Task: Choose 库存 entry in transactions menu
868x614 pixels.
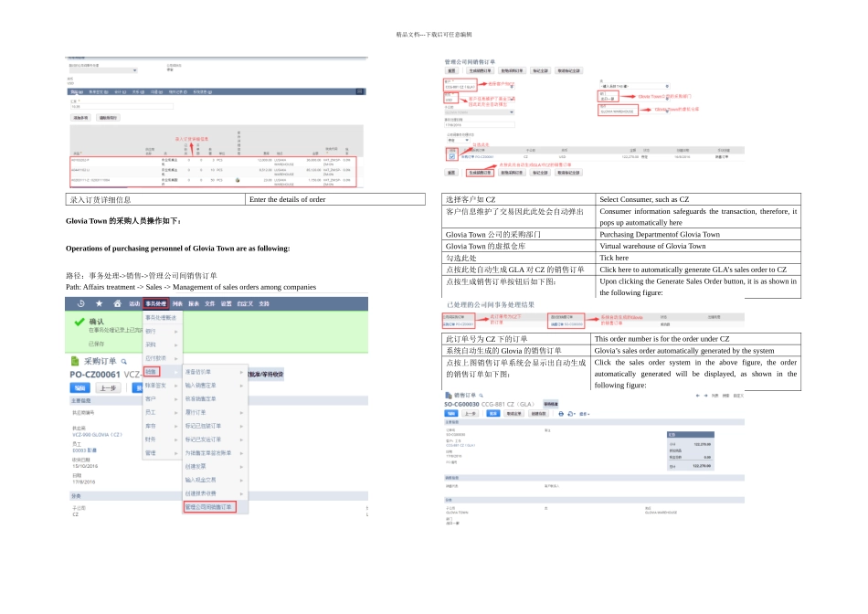Action: click(162, 426)
